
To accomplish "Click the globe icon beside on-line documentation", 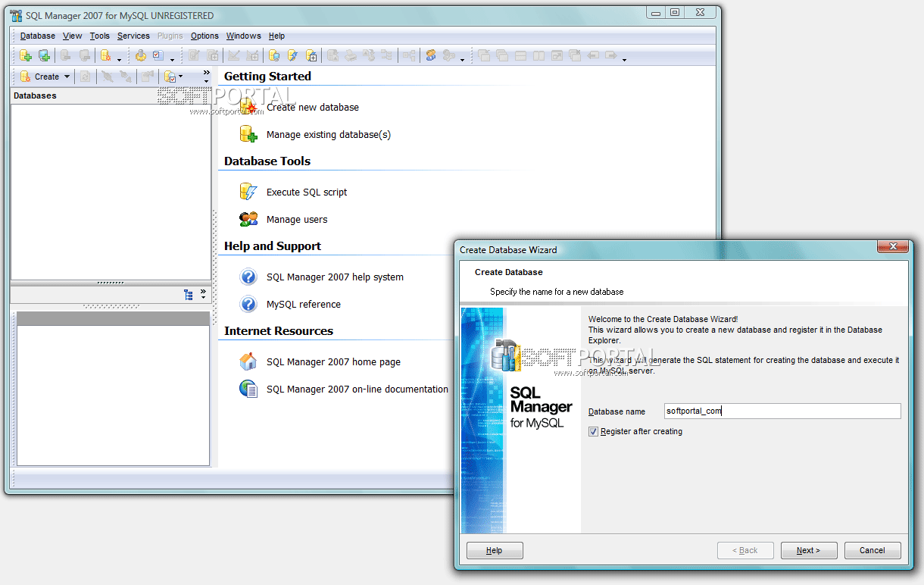I will 248,389.
